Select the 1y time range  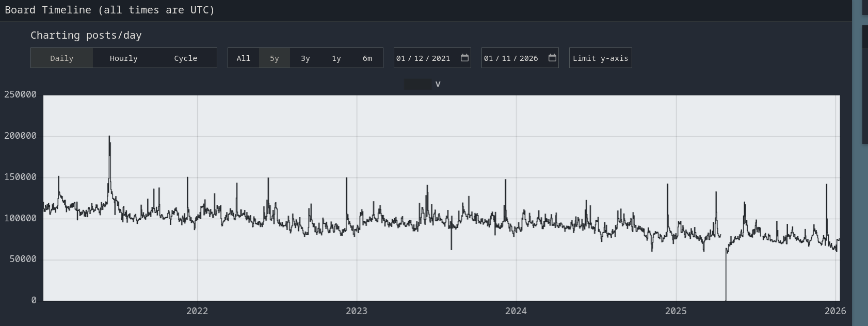tap(336, 58)
